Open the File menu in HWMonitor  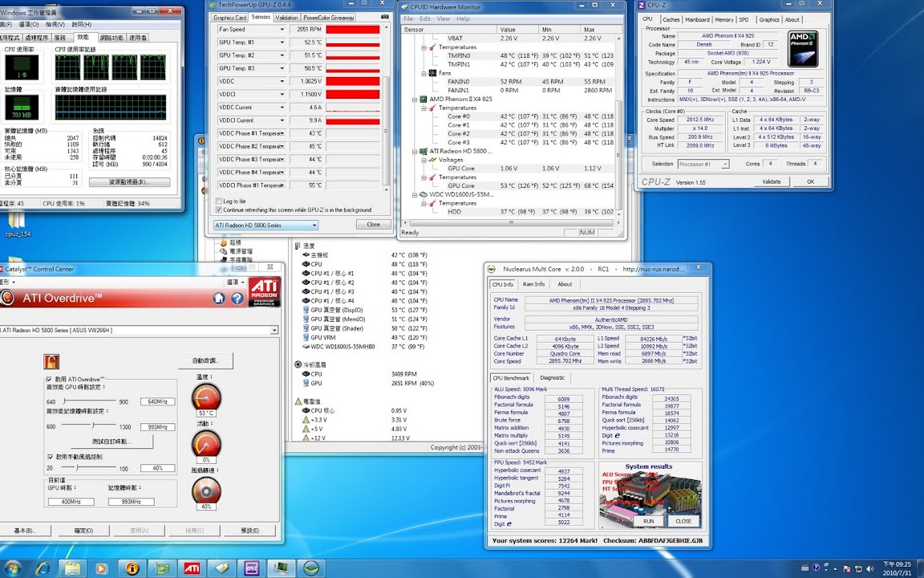coord(408,19)
